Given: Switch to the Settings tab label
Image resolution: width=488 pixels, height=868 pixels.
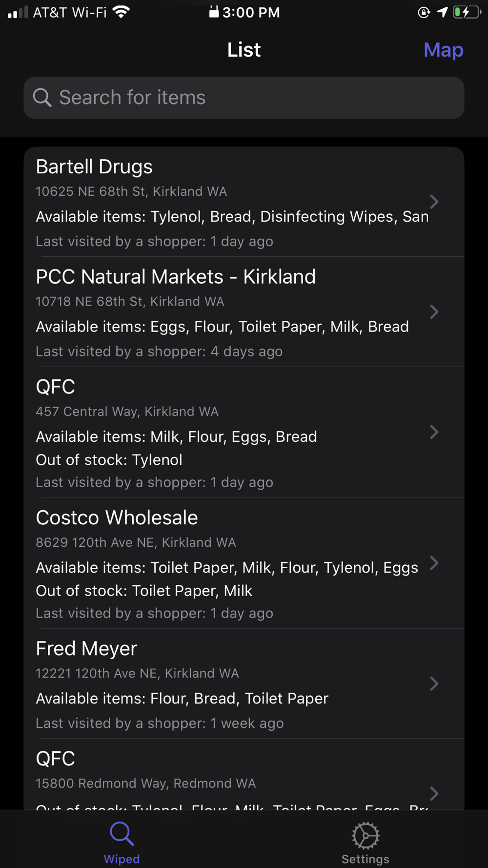Looking at the screenshot, I should coord(366,859).
